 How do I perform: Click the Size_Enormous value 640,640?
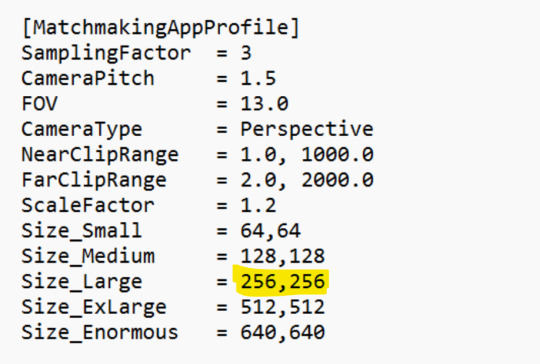point(282,333)
